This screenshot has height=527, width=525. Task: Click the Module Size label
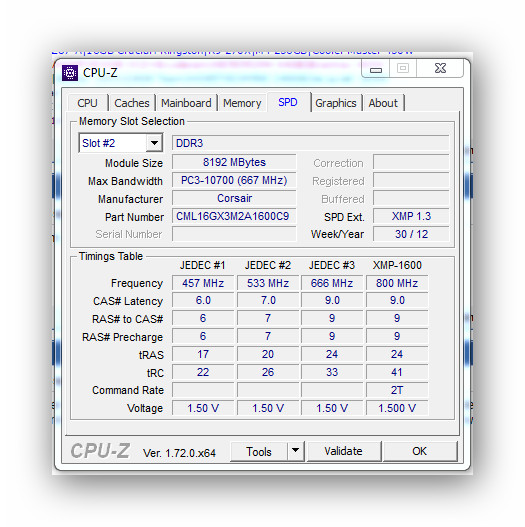(x=134, y=163)
